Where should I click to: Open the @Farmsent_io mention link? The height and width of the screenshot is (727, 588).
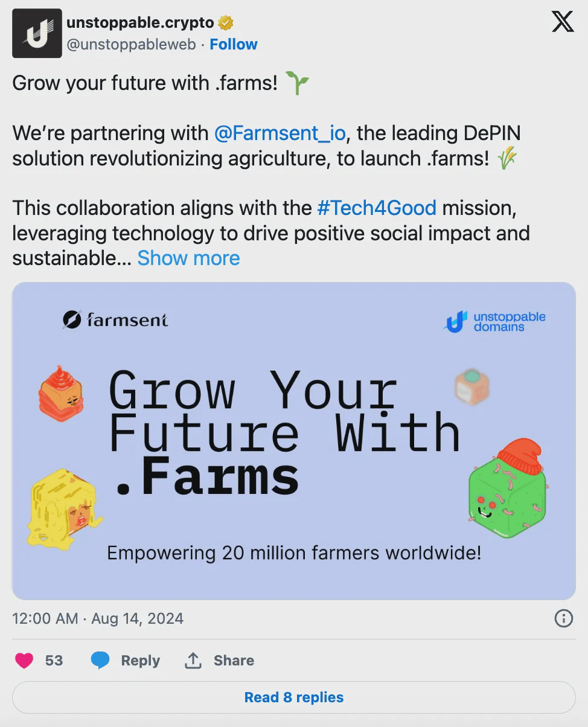280,133
